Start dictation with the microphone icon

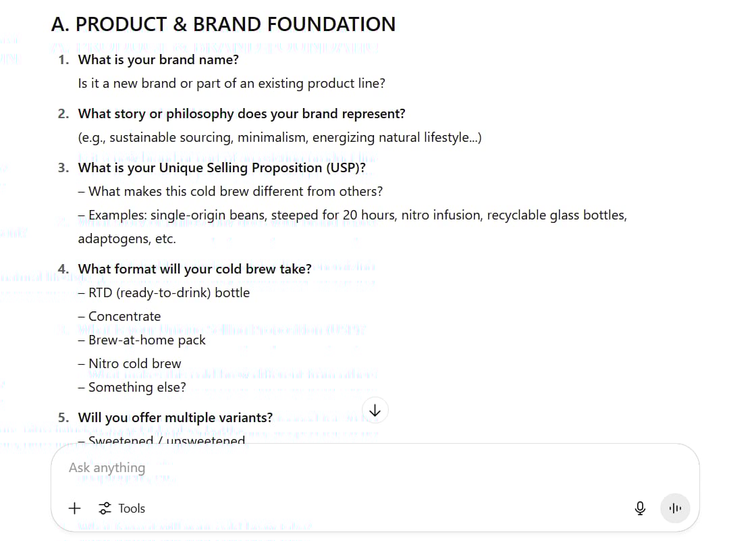point(640,508)
